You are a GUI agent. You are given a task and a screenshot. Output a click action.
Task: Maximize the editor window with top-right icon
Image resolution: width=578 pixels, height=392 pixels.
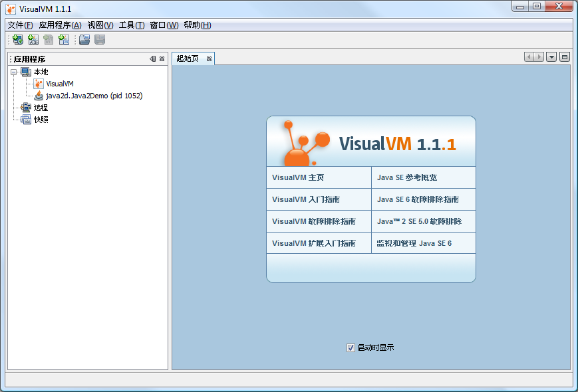[x=565, y=57]
